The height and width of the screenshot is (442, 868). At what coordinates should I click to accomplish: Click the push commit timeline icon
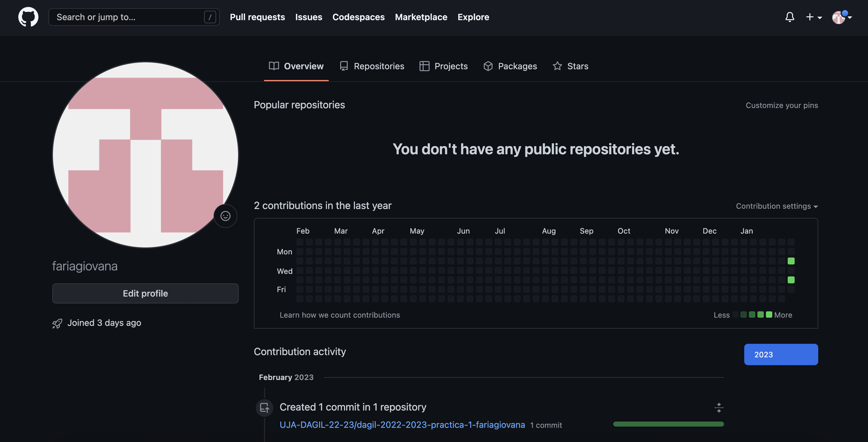coord(265,408)
